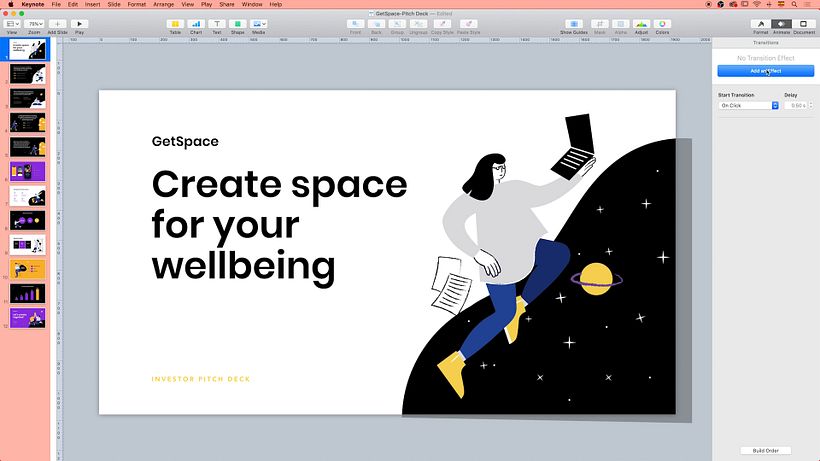Insert a Chart from the toolbar

pos(196,23)
